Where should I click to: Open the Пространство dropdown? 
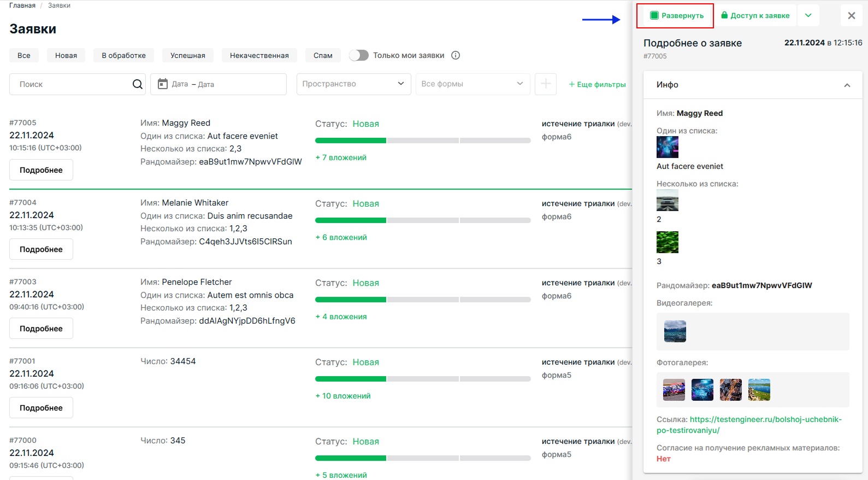coord(353,84)
